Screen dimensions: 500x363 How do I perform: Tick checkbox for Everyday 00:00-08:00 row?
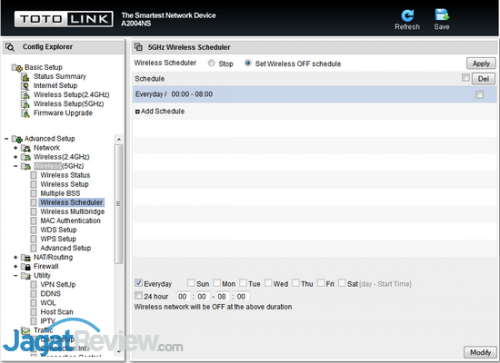click(x=479, y=95)
